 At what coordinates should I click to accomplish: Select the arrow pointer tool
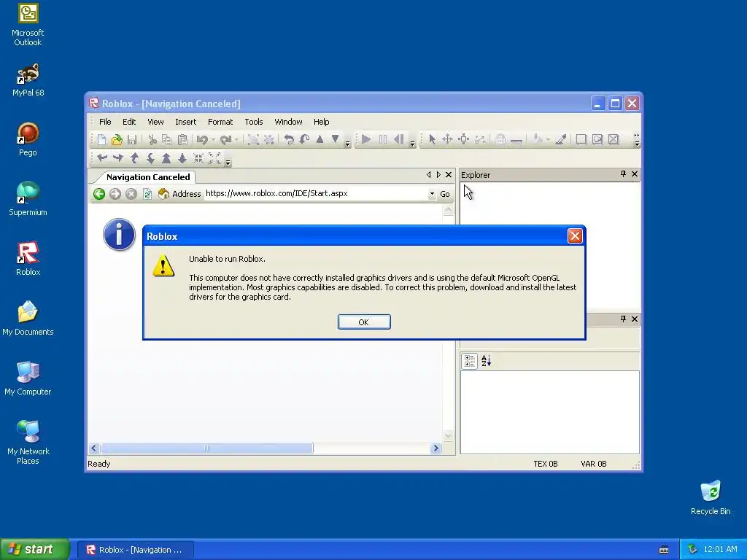pyautogui.click(x=432, y=139)
